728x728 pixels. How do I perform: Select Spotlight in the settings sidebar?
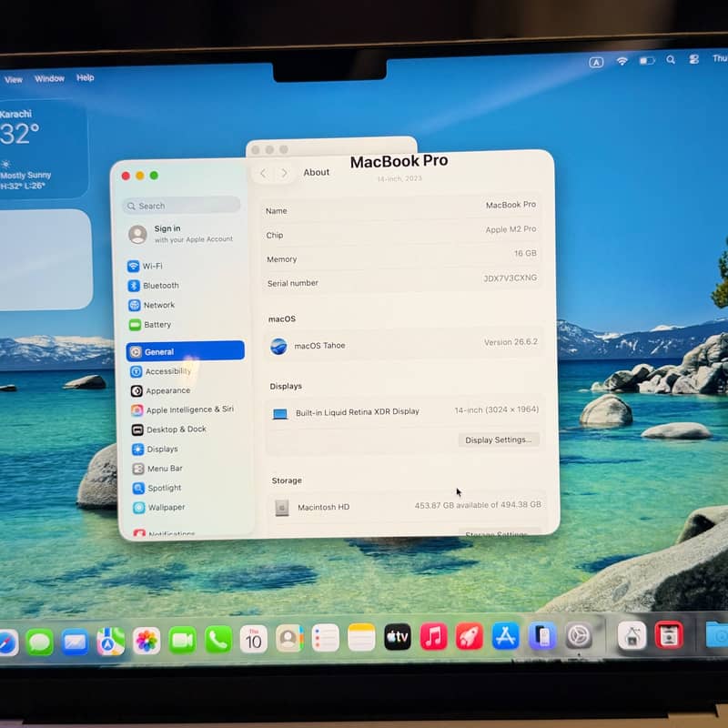click(x=157, y=488)
